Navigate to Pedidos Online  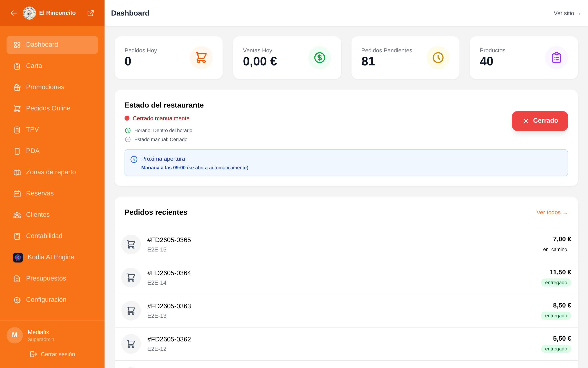tap(52, 109)
